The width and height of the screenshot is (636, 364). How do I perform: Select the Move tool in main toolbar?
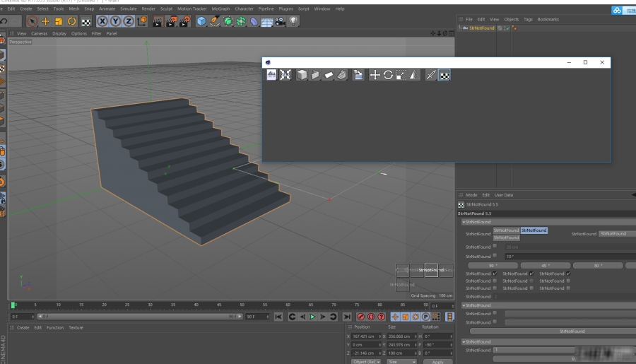45,22
